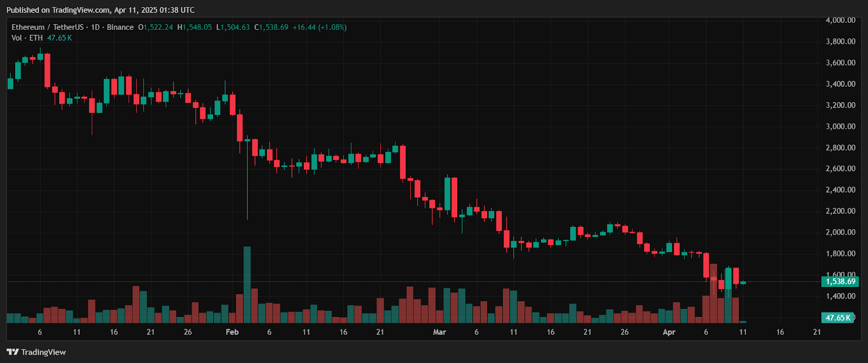Click the high value H1,548.05

195,27
